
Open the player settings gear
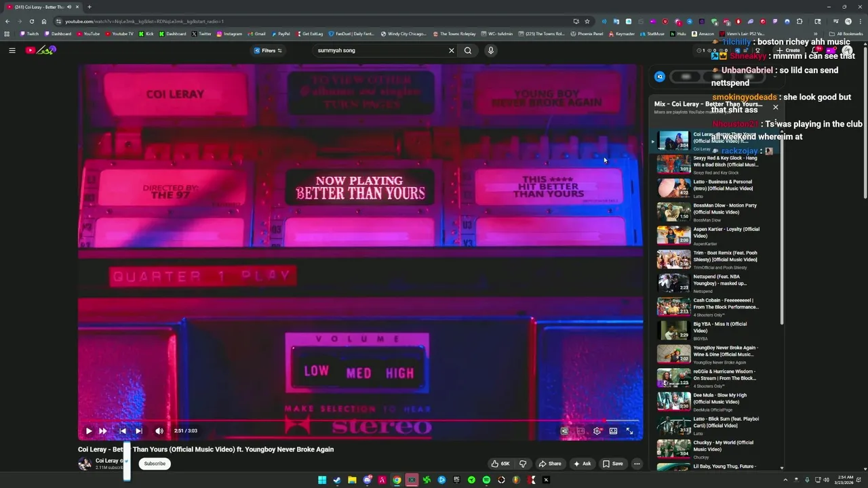pyautogui.click(x=597, y=431)
